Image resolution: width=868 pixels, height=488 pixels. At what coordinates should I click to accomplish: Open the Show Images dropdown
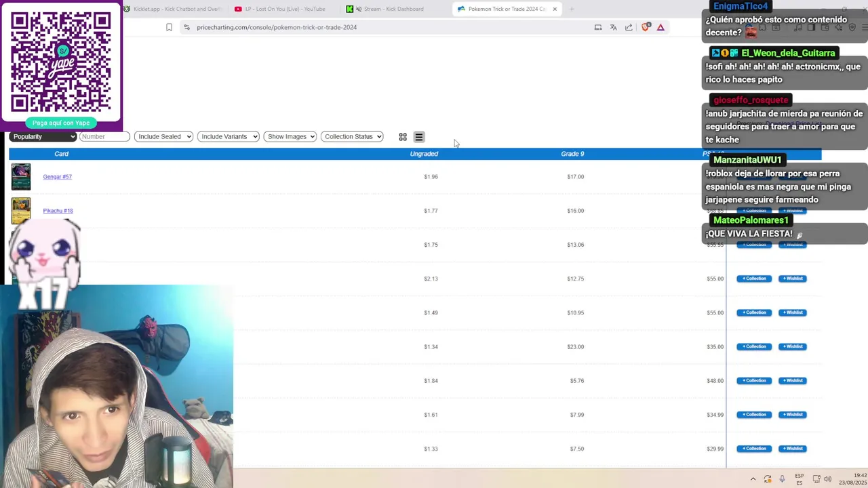point(290,136)
